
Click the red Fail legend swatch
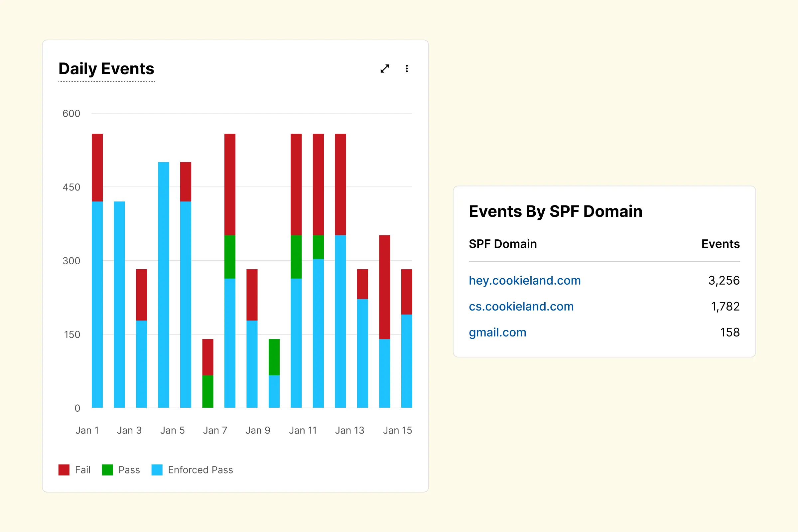pos(64,470)
